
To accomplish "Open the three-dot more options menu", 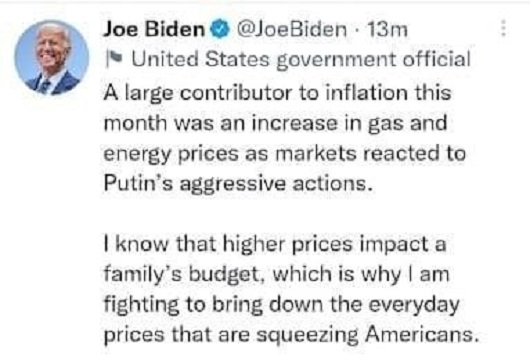I will pos(503,28).
